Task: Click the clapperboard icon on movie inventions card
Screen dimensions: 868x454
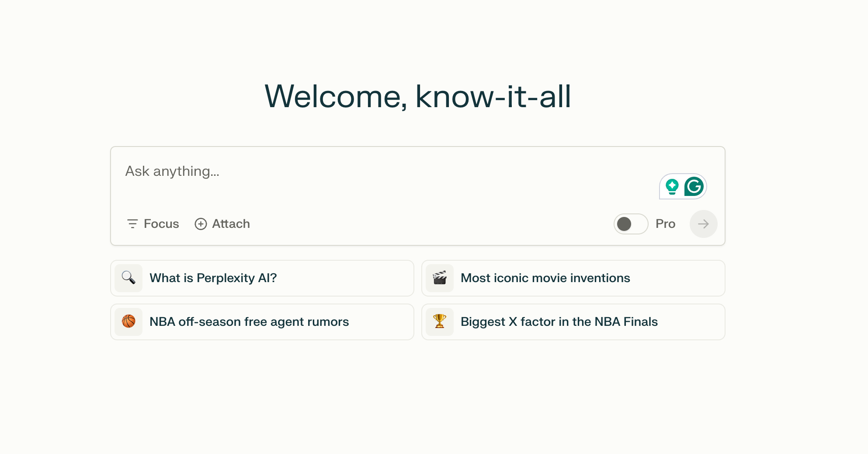Action: click(439, 278)
